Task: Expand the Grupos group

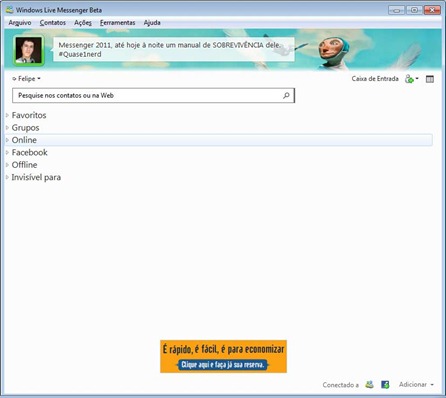Action: click(x=7, y=128)
